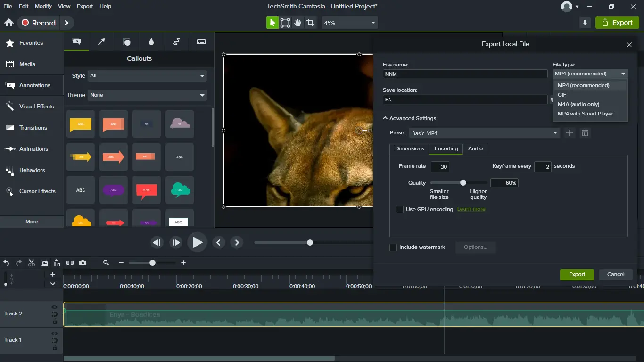This screenshot has width=644, height=362.
Task: Open the Blur and Highlight annotation tab
Action: 151,42
